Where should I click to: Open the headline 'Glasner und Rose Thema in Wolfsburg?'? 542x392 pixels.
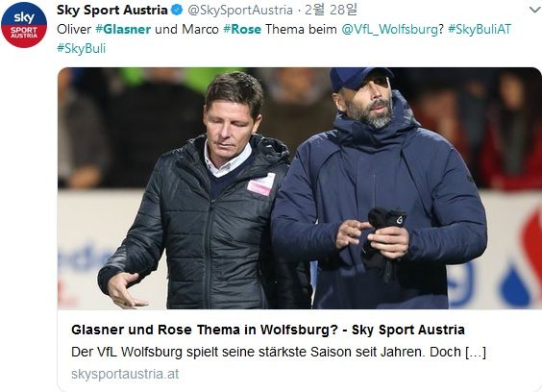click(205, 330)
